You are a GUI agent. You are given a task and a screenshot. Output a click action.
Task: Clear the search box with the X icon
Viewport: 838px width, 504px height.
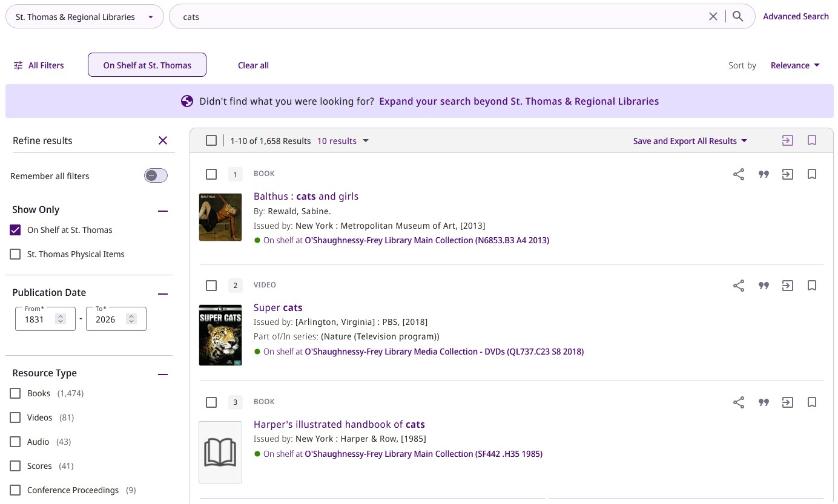(713, 17)
